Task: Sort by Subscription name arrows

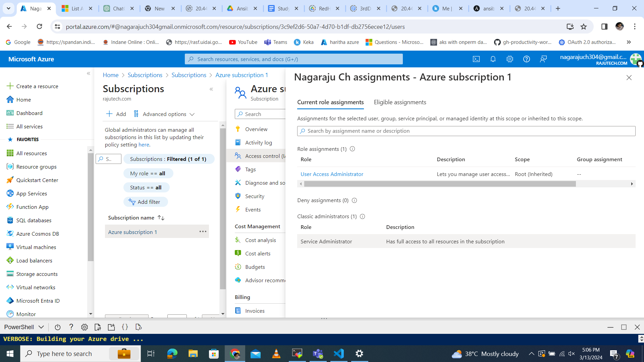Action: [161, 218]
